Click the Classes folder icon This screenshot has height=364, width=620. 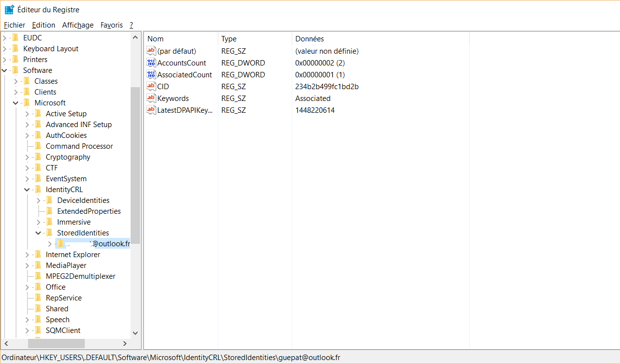[x=27, y=81]
